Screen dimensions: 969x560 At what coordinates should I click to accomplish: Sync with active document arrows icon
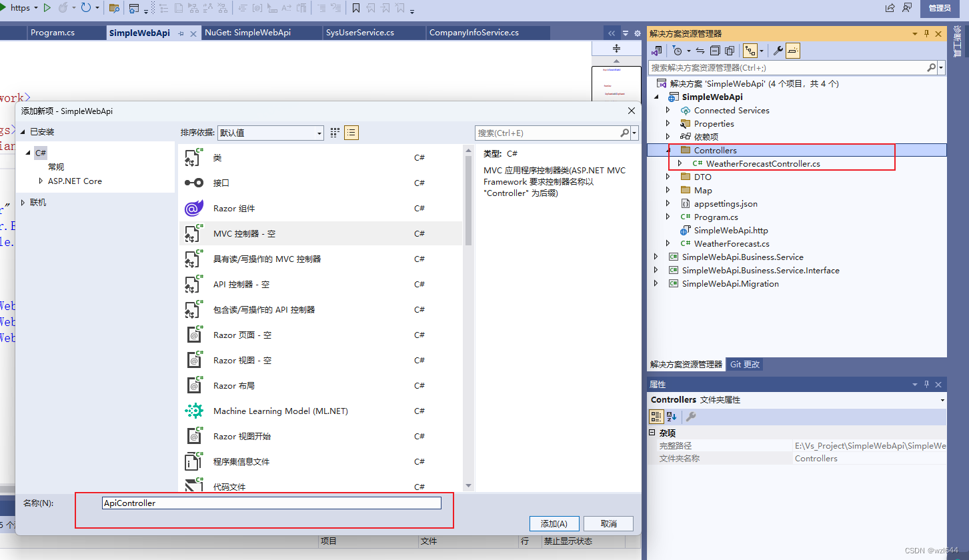tap(700, 51)
